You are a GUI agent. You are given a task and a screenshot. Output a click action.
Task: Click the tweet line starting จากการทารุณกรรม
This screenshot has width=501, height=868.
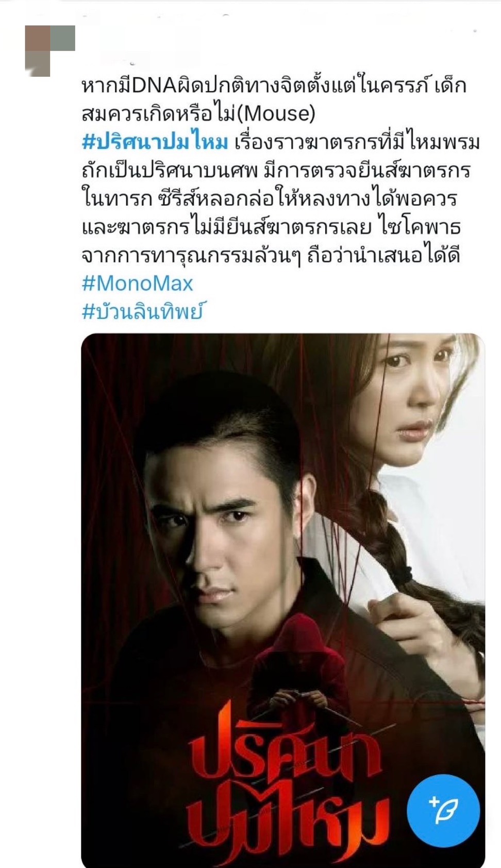pos(271,256)
